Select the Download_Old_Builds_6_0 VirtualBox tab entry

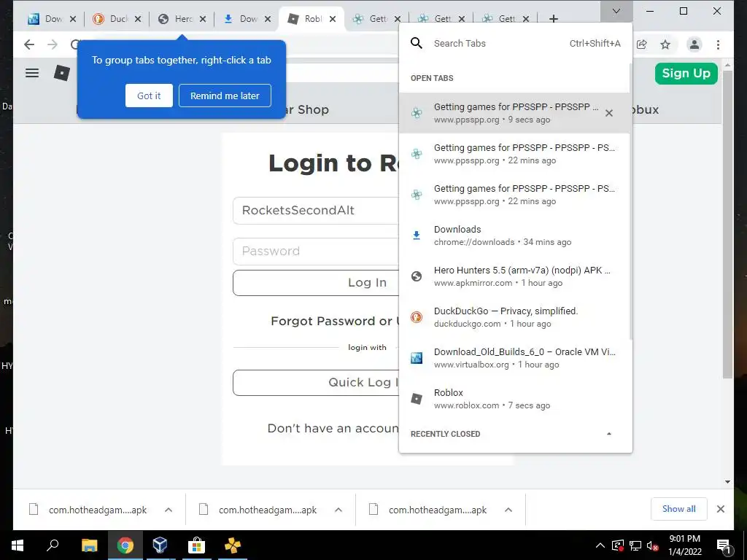[x=514, y=358]
